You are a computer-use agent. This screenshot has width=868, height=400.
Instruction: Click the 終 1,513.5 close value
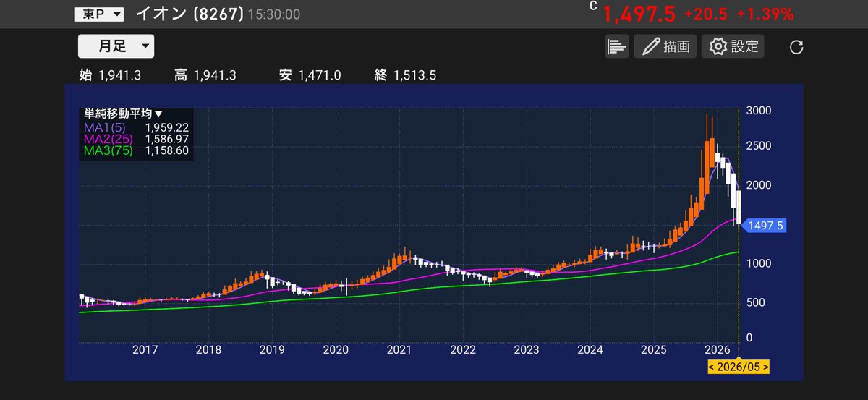click(405, 75)
